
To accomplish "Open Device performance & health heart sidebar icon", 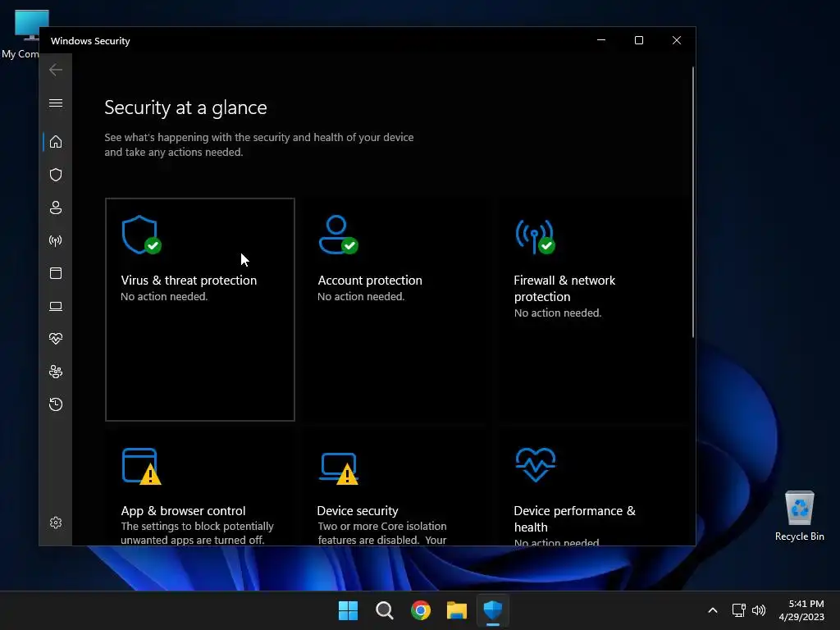I will click(x=56, y=339).
